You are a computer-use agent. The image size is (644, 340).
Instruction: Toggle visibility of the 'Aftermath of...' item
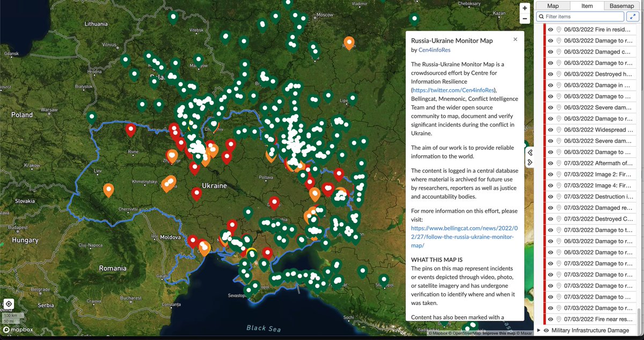click(550, 163)
